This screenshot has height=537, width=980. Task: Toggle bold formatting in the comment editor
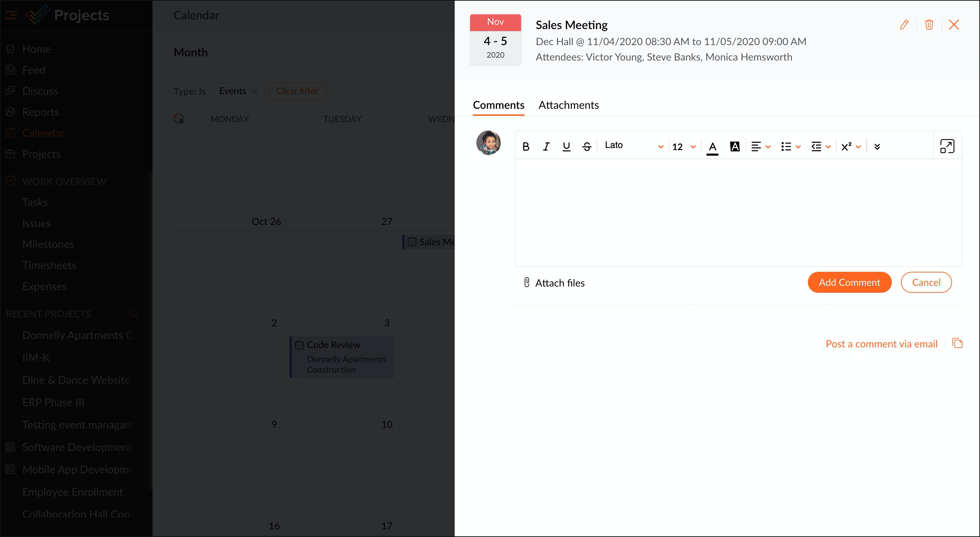point(526,147)
